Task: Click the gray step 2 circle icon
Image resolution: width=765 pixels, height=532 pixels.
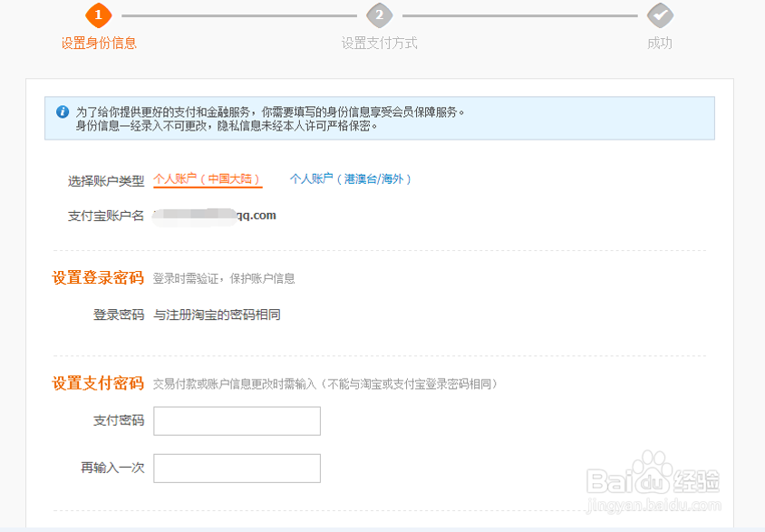Action: tap(380, 15)
